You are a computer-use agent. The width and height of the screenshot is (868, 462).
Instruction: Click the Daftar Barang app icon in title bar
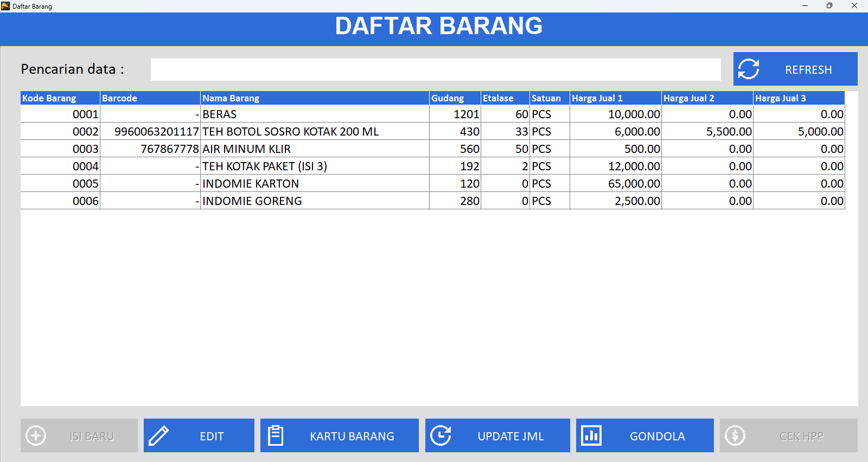[5, 6]
